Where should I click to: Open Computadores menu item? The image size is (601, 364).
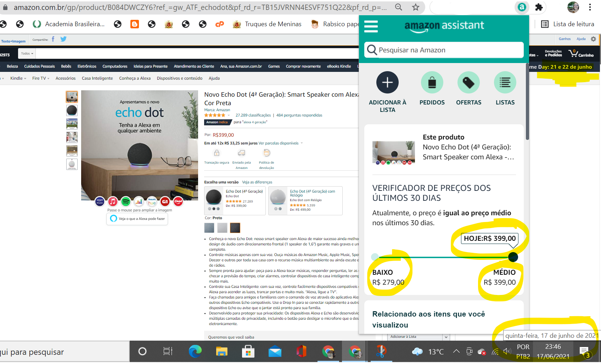coord(115,66)
